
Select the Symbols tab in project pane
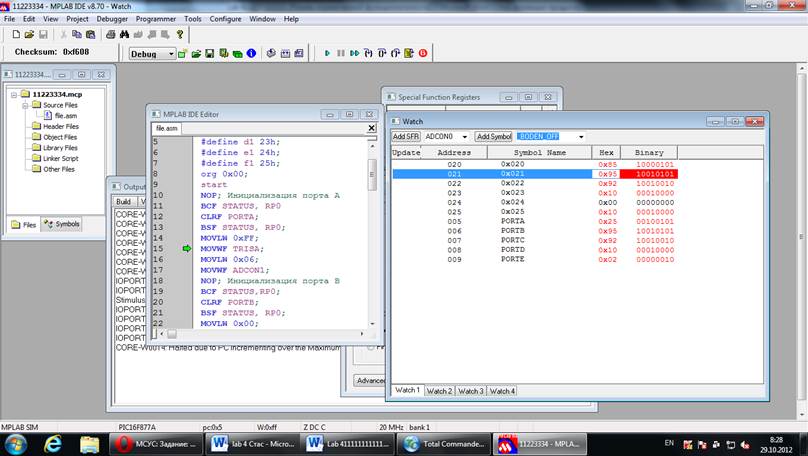point(62,224)
